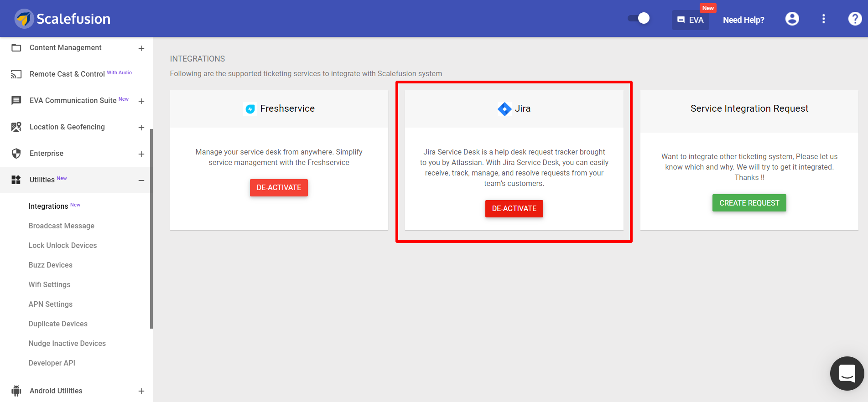Open APN Settings
Screen dimensions: 868x402
click(x=51, y=304)
